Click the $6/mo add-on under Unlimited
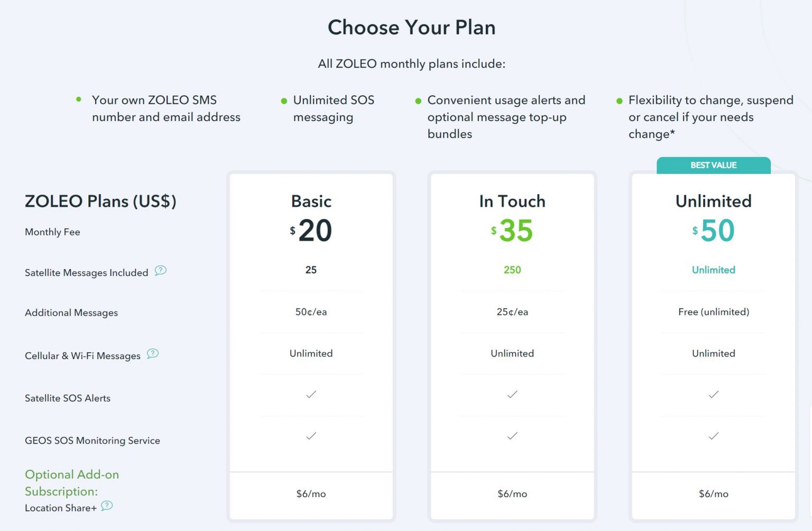This screenshot has height=531, width=812. coord(713,493)
